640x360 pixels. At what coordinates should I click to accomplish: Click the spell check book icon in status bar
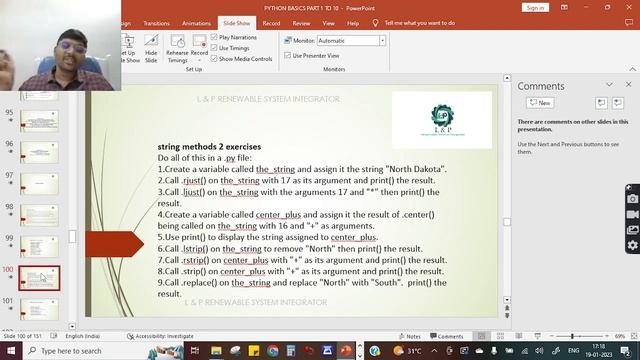(53, 336)
